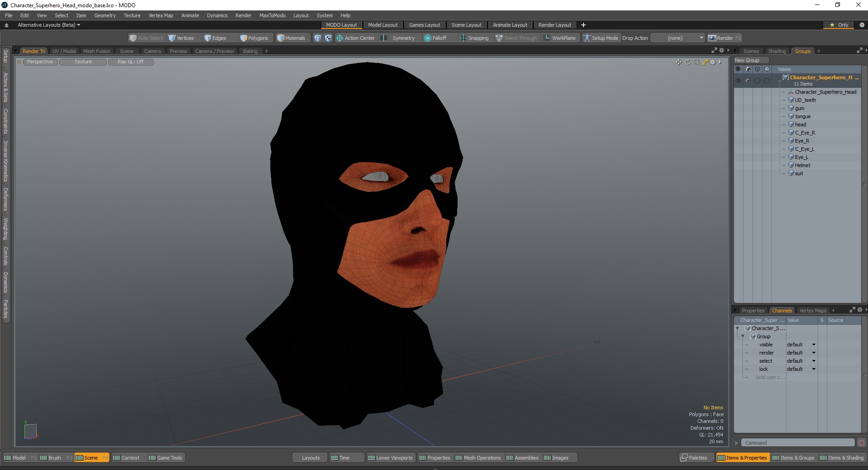This screenshot has width=868, height=470.
Task: Click the Alternative Layouts home icon
Action: (x=6, y=25)
